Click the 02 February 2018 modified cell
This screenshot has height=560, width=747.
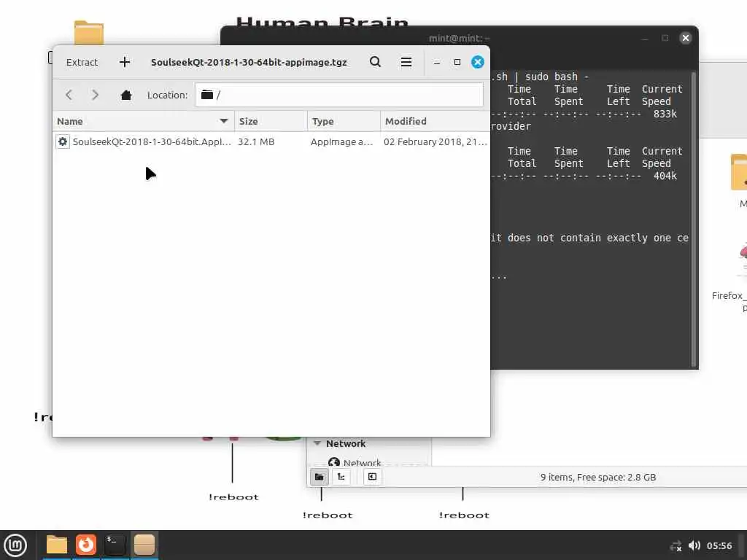[x=435, y=142]
